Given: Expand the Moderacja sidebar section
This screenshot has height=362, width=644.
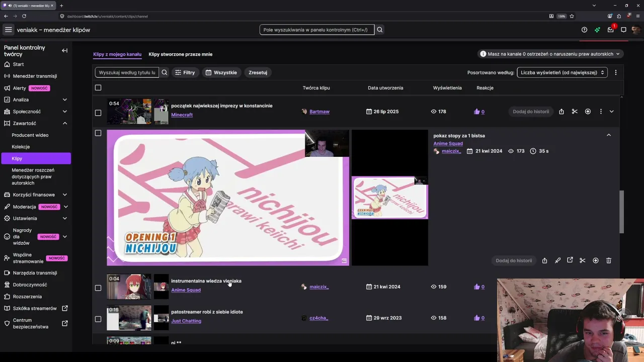Looking at the screenshot, I should (65, 207).
